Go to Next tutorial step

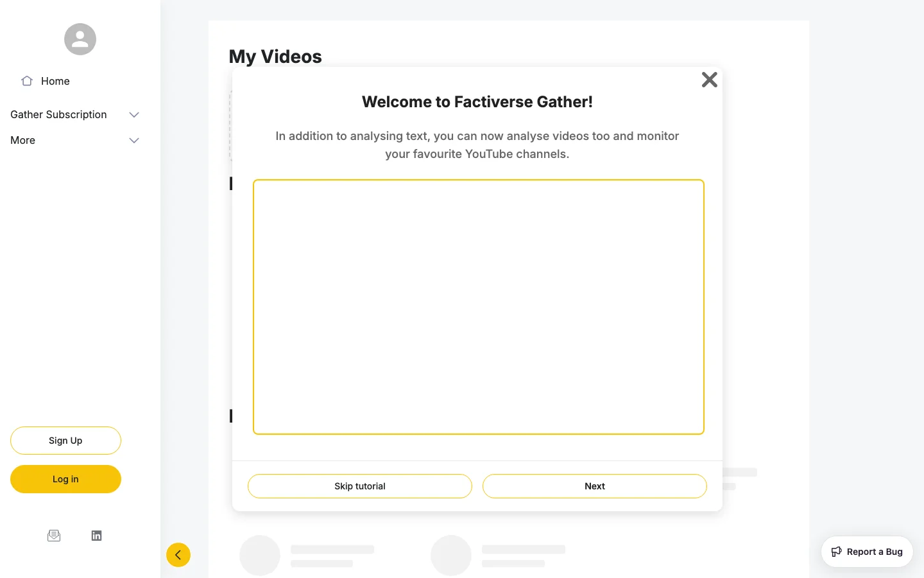click(595, 486)
